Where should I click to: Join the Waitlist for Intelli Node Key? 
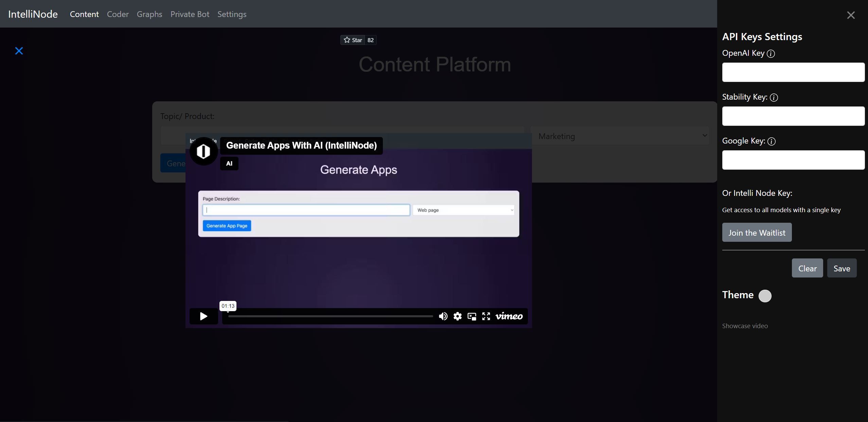pos(757,232)
